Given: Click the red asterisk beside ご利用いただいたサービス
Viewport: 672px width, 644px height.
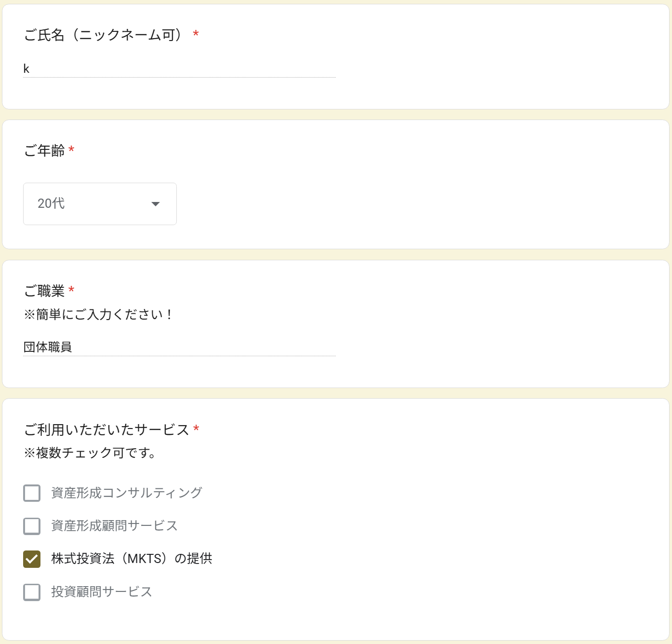Looking at the screenshot, I should [x=196, y=429].
